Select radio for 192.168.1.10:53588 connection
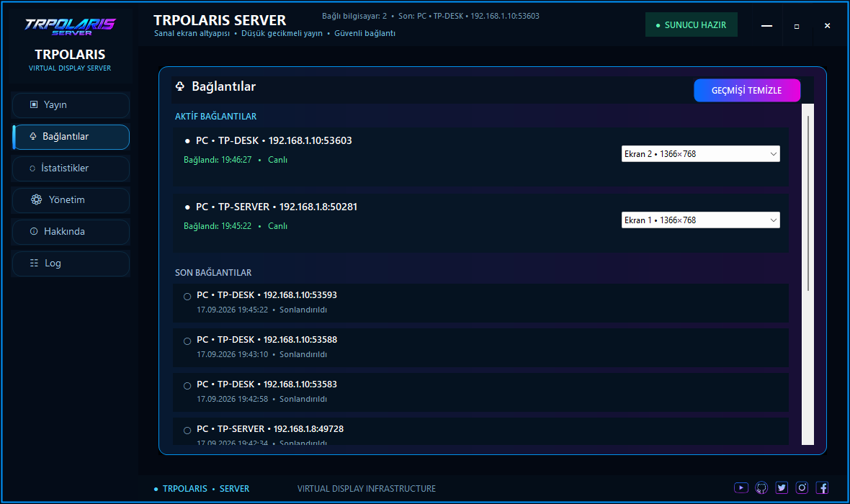 coord(187,341)
